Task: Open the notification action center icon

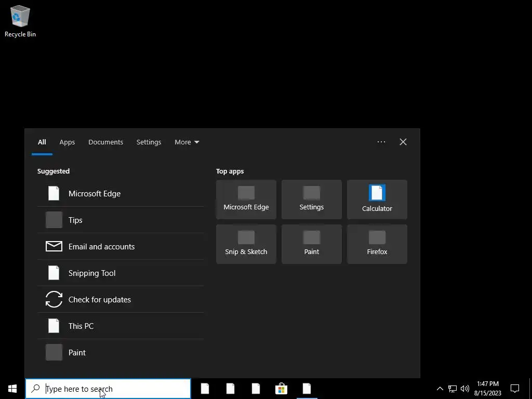Action: pyautogui.click(x=515, y=389)
